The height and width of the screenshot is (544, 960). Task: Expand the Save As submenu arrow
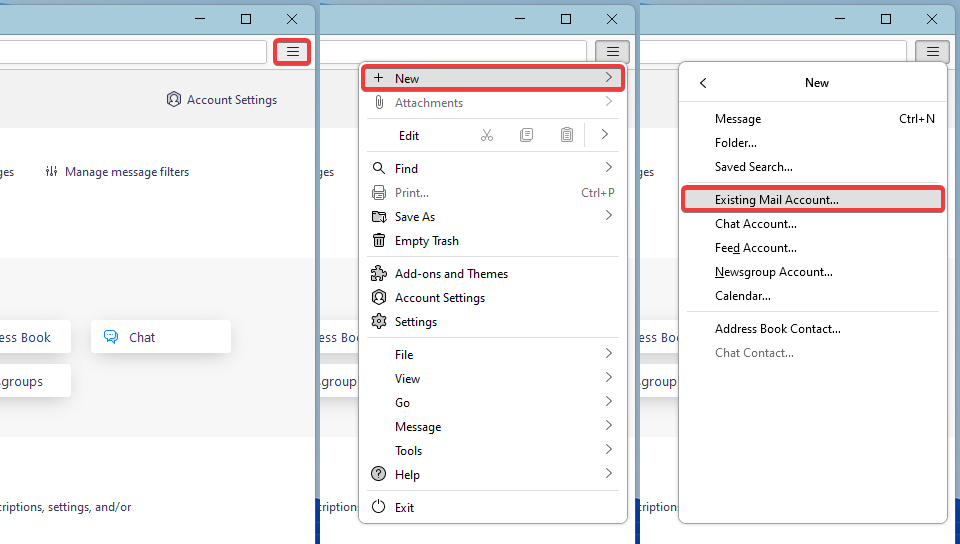point(608,216)
